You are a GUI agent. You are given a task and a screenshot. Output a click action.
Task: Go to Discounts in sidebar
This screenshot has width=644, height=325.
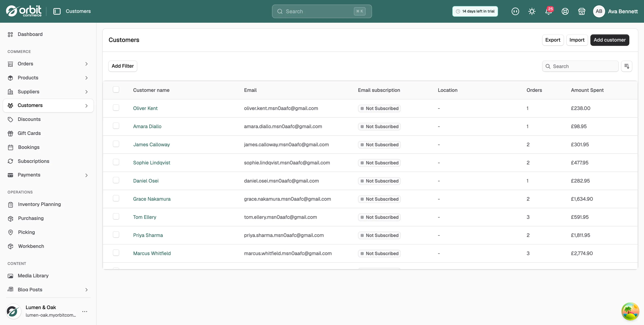click(x=48, y=119)
